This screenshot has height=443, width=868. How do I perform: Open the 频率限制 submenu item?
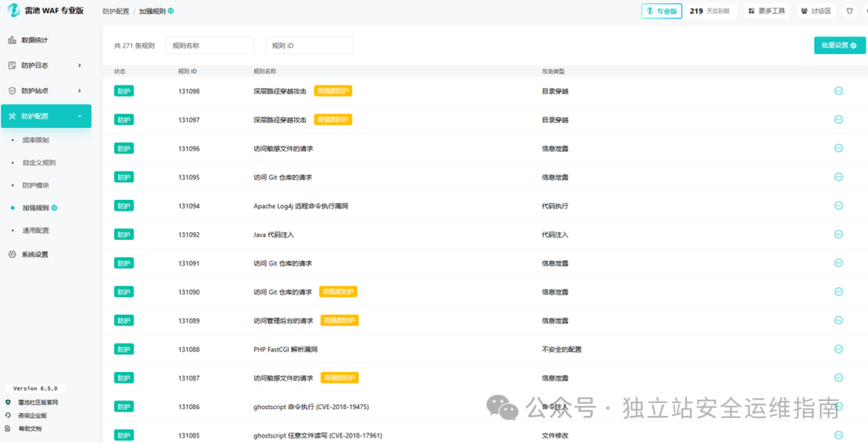tap(36, 141)
